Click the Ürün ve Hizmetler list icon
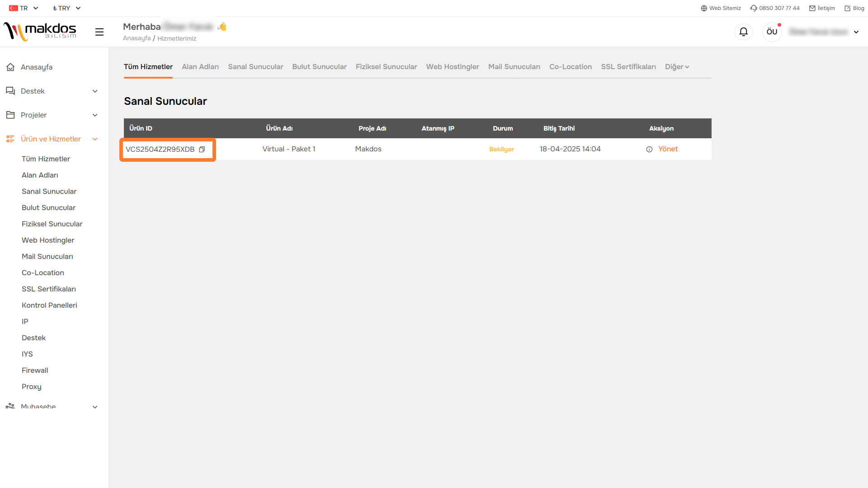This screenshot has width=868, height=488. click(x=10, y=139)
